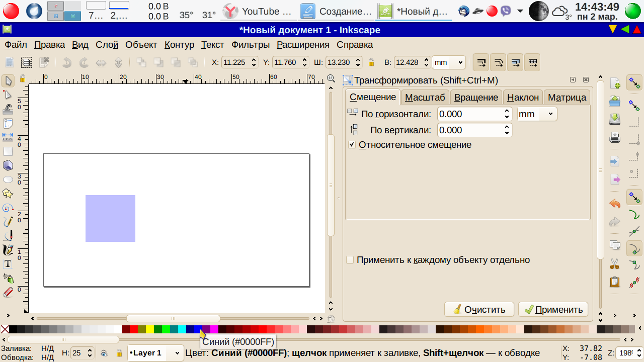Select the Text tool
Screen dimensions: 644x362
pos(8,264)
